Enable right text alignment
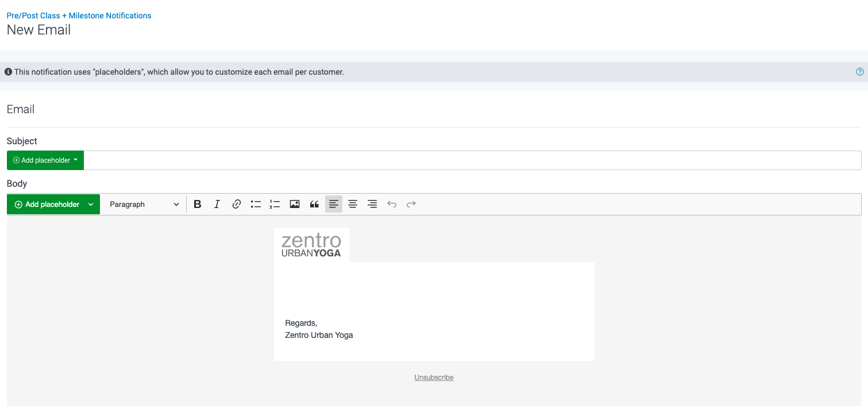The height and width of the screenshot is (412, 868). 372,204
